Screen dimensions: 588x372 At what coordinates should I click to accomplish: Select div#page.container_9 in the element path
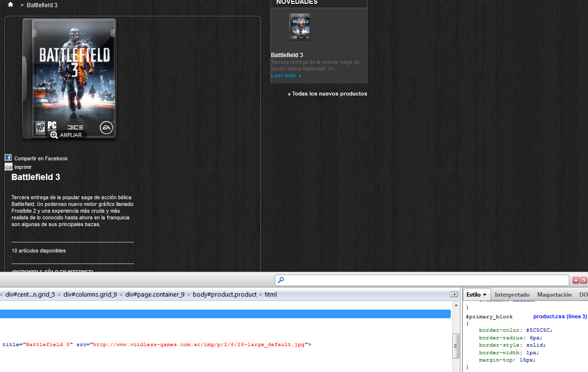[155, 295]
